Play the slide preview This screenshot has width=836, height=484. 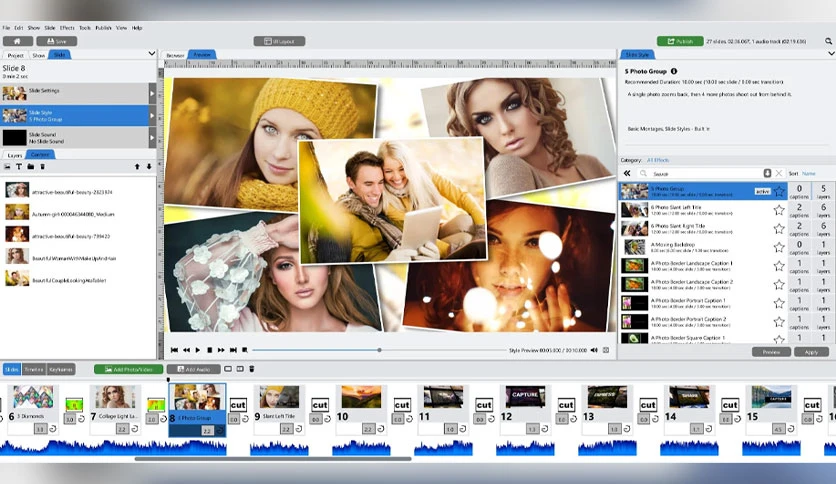[x=198, y=350]
